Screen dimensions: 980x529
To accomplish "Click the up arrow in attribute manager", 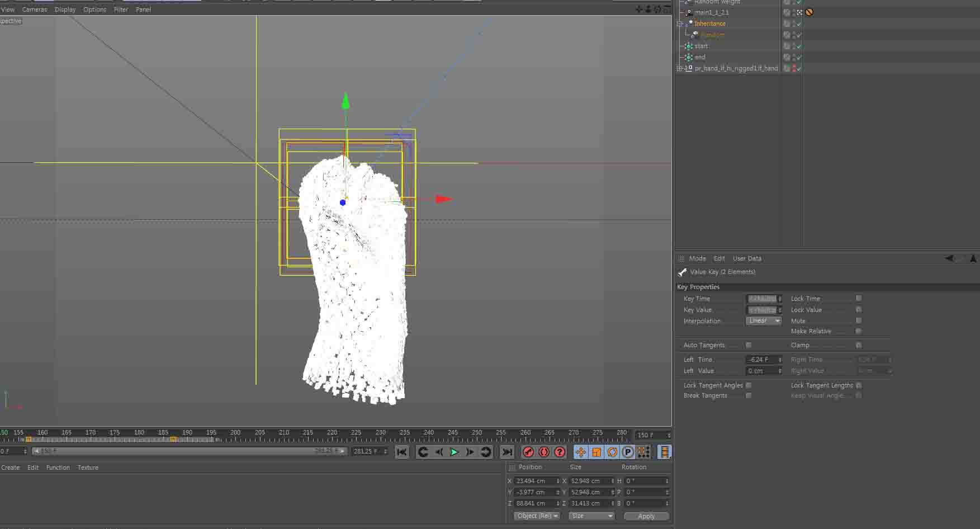I will coord(973,258).
